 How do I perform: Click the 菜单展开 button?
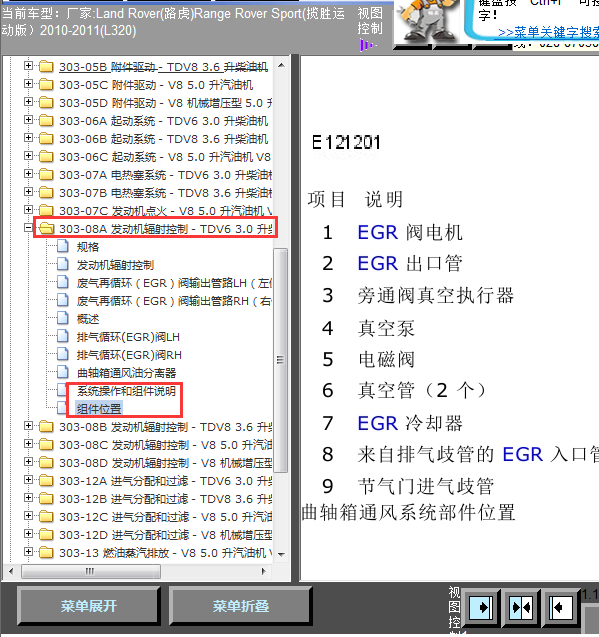(89, 606)
